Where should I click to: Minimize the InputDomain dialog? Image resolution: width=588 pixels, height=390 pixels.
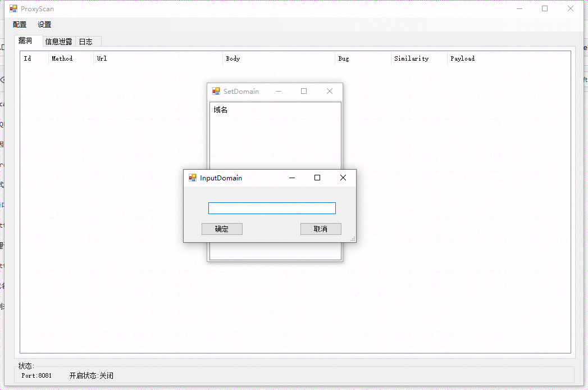(292, 178)
